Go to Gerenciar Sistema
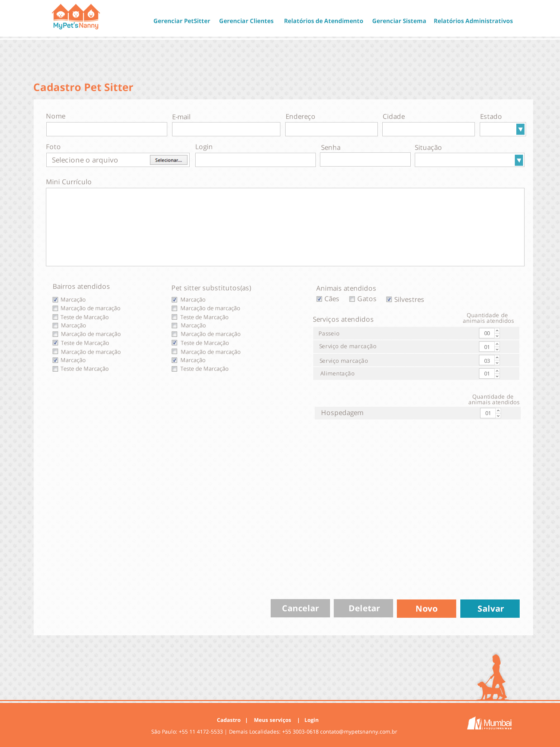The image size is (560, 747). tap(399, 21)
